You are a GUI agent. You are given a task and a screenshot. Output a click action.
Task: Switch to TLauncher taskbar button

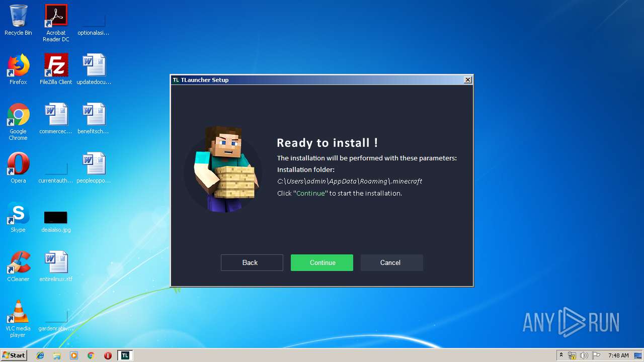click(125, 355)
